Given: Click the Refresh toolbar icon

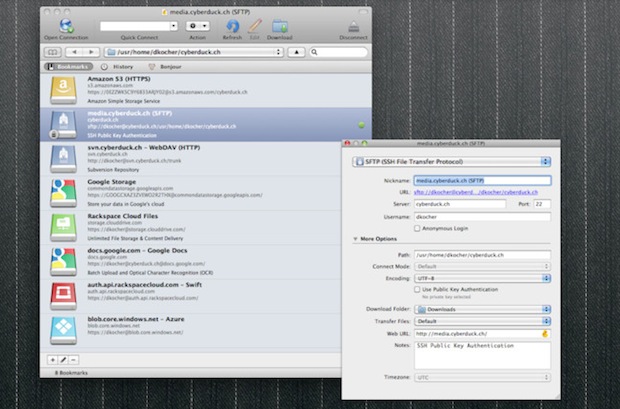Looking at the screenshot, I should tap(232, 26).
